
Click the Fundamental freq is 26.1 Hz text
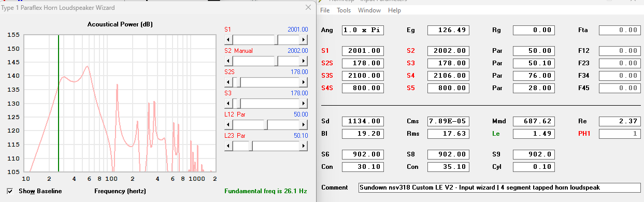(265, 191)
